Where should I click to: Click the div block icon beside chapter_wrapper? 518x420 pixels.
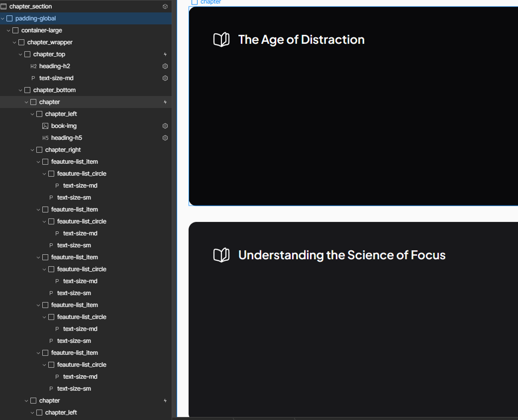click(x=21, y=42)
